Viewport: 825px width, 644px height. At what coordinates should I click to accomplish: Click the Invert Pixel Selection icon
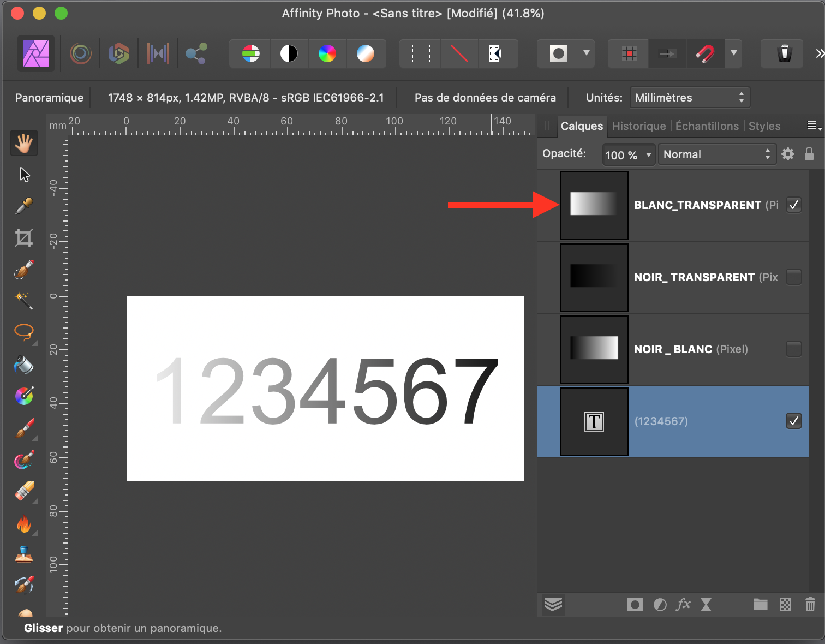(x=498, y=53)
